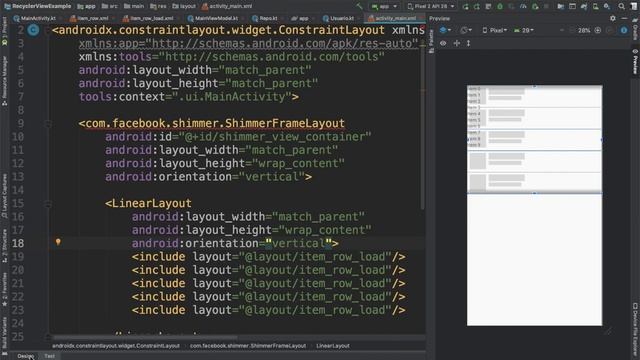Click the zoom in plus icon in Preview
This screenshot has width=640, height=360.
coord(598,30)
